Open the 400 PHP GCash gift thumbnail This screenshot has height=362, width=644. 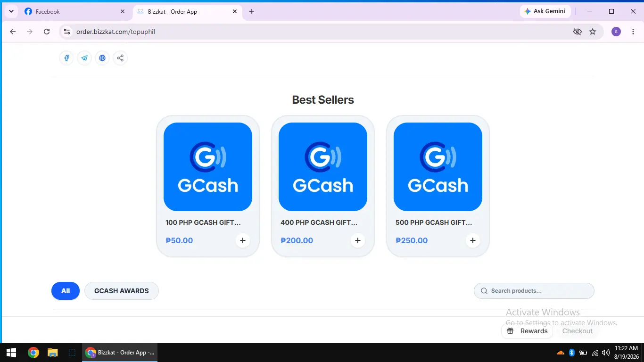click(x=323, y=167)
